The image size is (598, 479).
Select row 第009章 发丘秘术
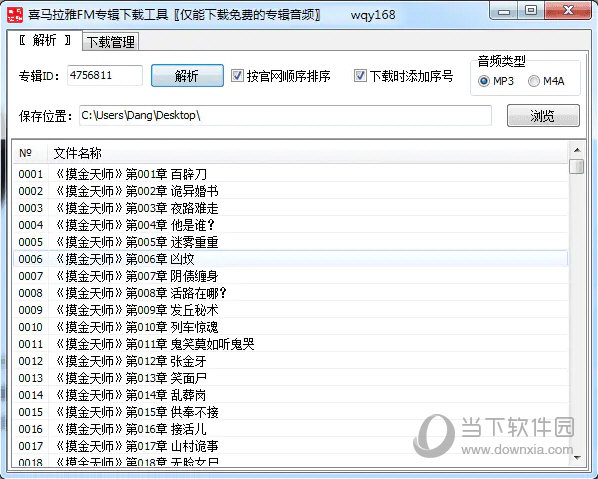291,310
